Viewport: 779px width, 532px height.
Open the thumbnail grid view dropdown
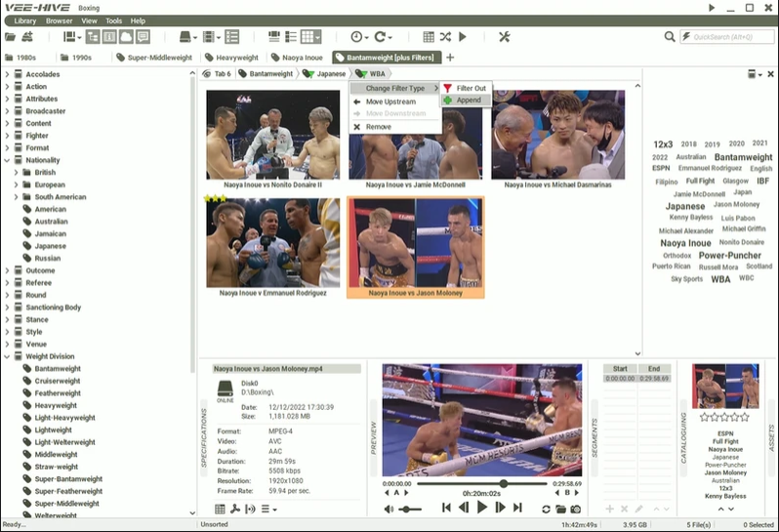click(311, 37)
